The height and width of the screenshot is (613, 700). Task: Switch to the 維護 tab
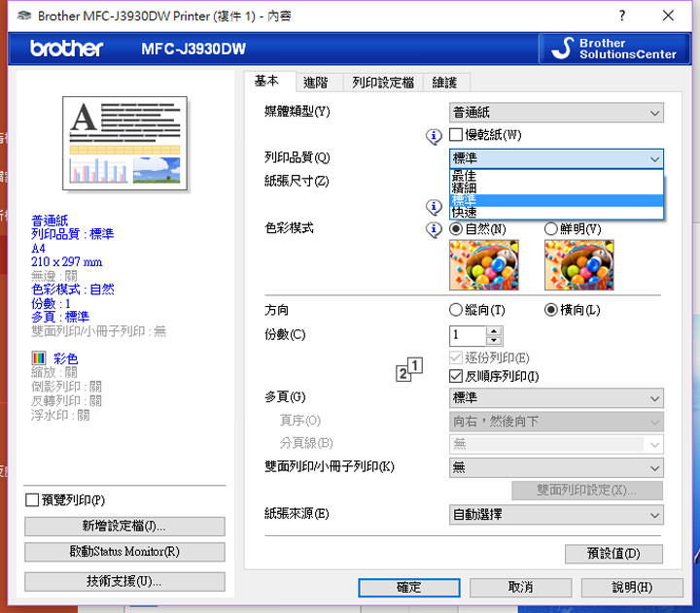(x=445, y=83)
